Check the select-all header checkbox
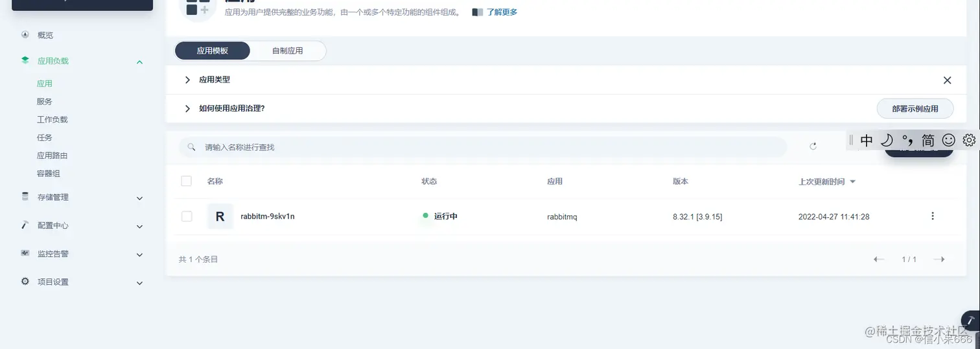The height and width of the screenshot is (349, 980). click(x=187, y=181)
